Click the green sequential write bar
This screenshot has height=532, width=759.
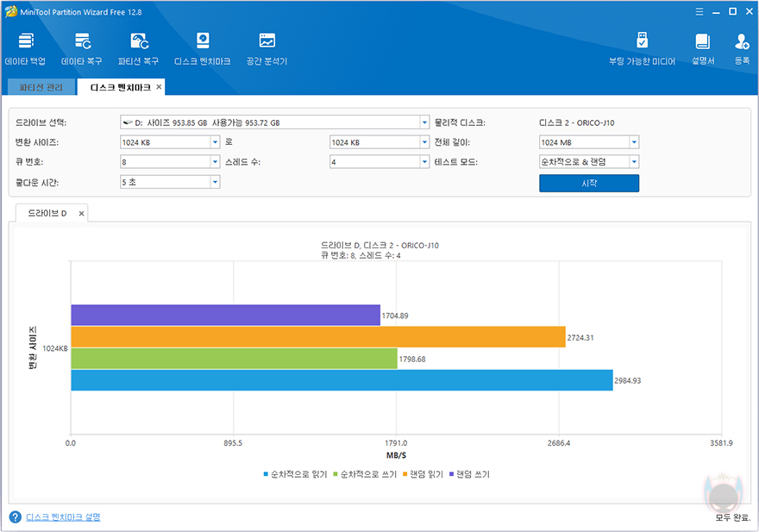pyautogui.click(x=235, y=359)
